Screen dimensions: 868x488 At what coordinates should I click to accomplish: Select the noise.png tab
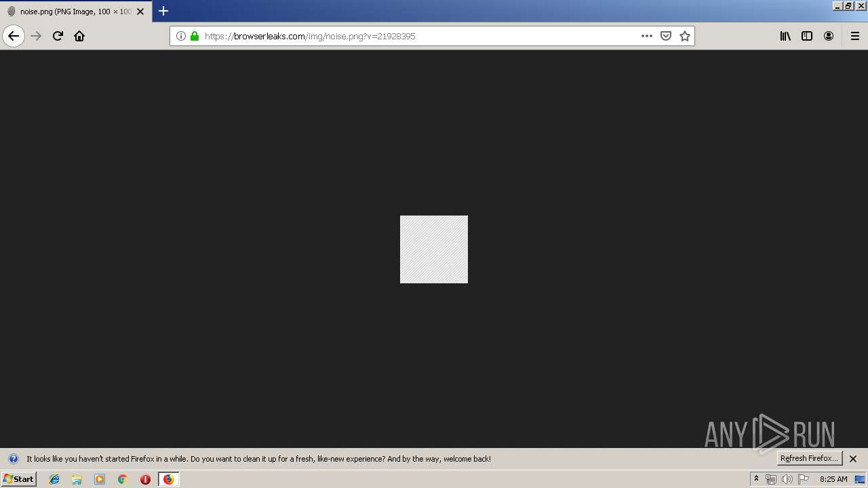[76, 12]
